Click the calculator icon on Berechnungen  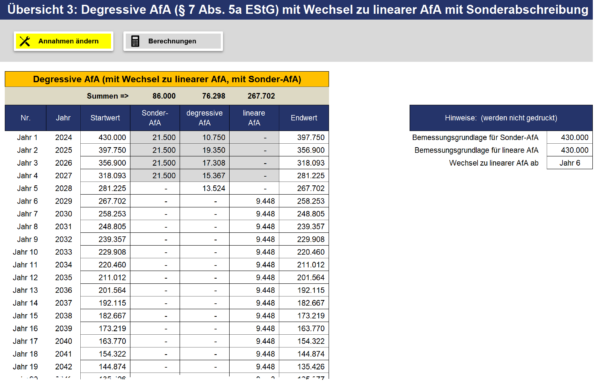point(135,41)
